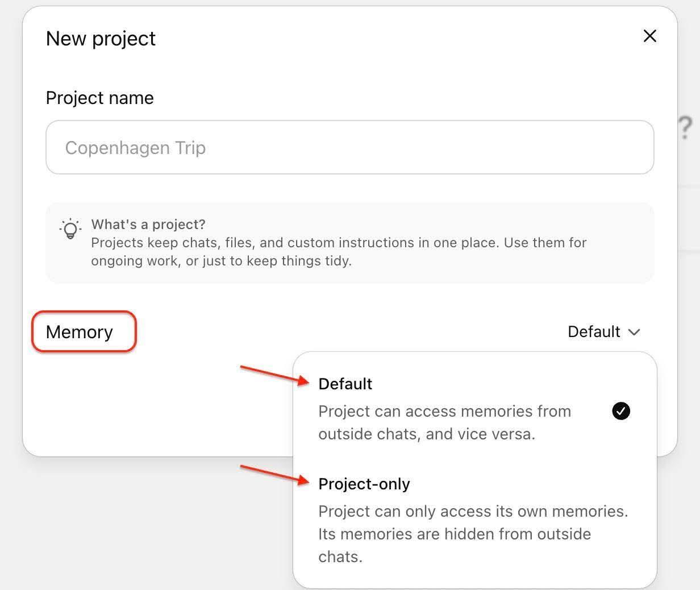Click the "outside chats, and vice versa" description

[x=426, y=434]
